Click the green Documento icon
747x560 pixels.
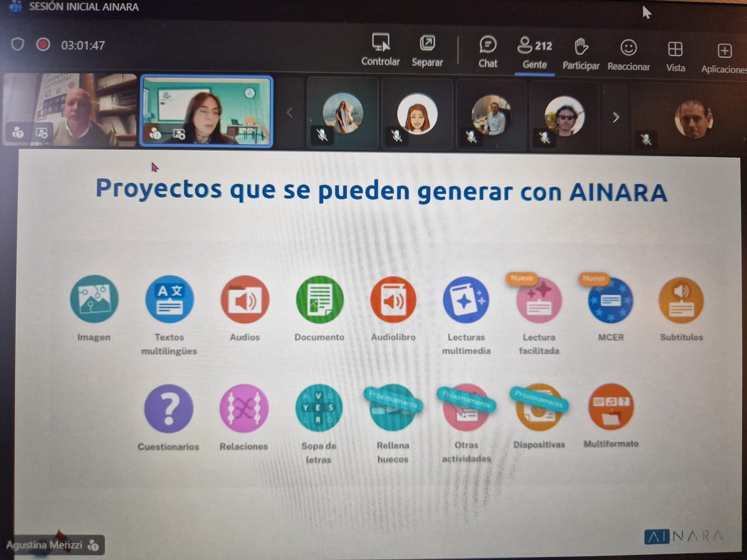(319, 300)
